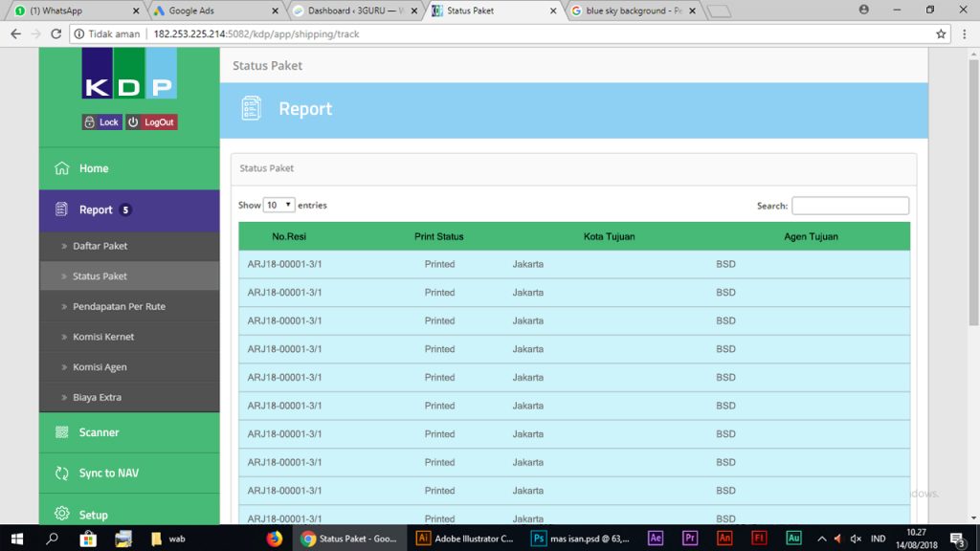Open Adobe Flash from taskbar
The image size is (980, 551).
click(x=759, y=538)
